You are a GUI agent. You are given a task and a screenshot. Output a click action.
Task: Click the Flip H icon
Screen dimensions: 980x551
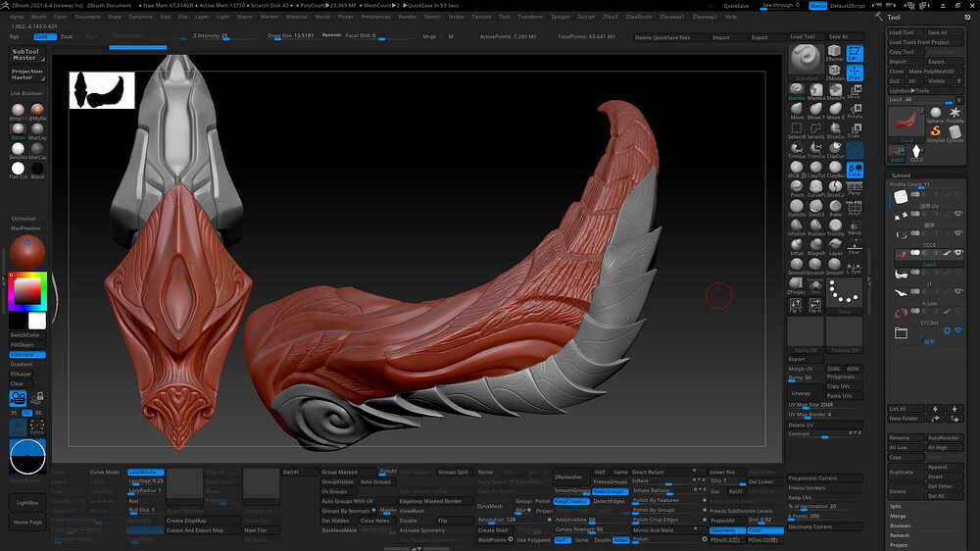click(815, 305)
